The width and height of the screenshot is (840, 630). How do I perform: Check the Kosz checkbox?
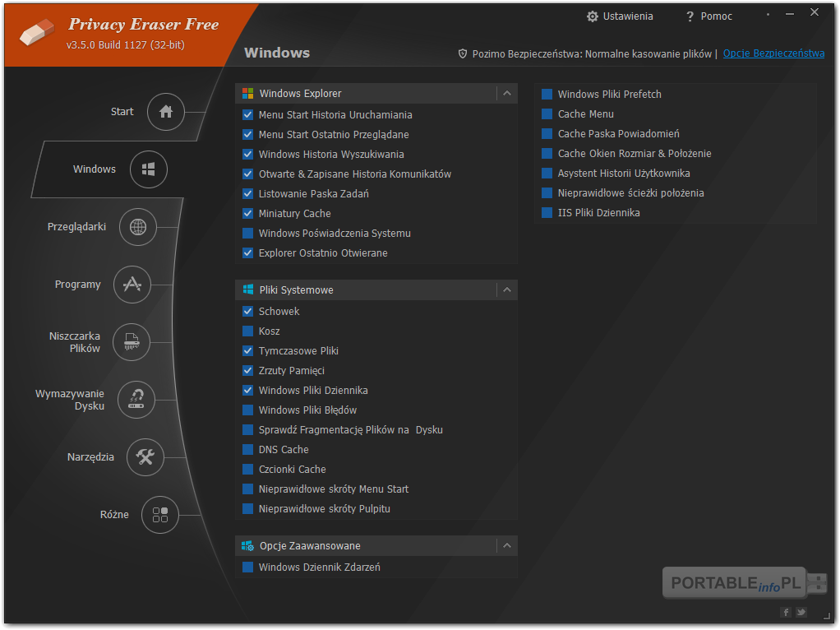coord(247,331)
